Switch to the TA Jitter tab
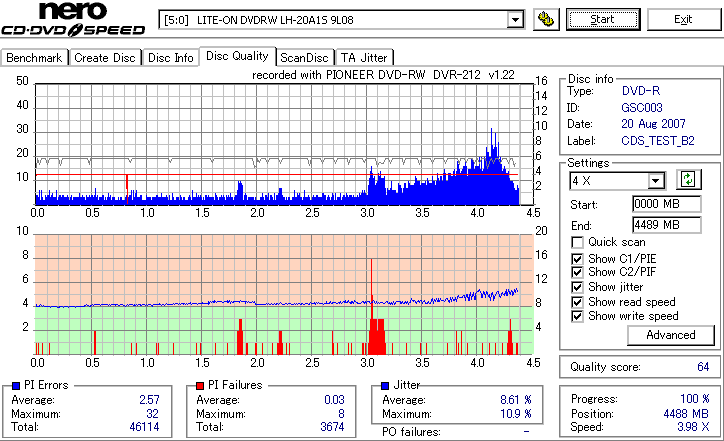The width and height of the screenshot is (724, 441). pyautogui.click(x=364, y=58)
